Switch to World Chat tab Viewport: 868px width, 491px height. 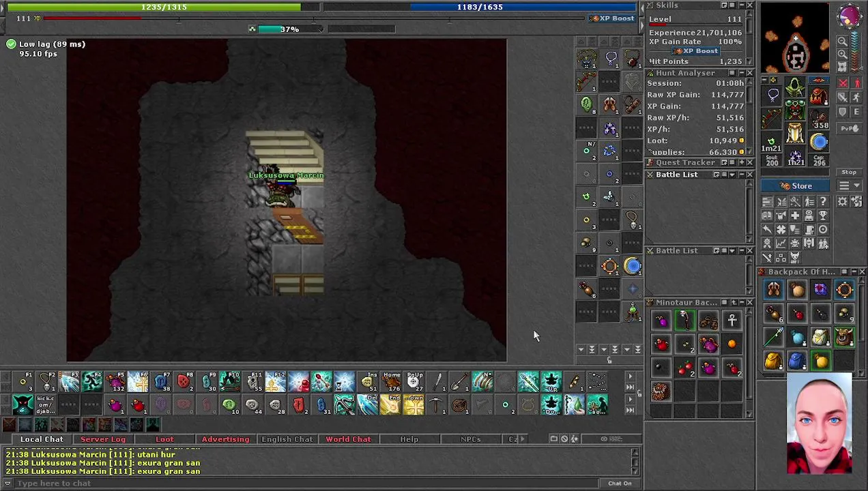tap(348, 439)
